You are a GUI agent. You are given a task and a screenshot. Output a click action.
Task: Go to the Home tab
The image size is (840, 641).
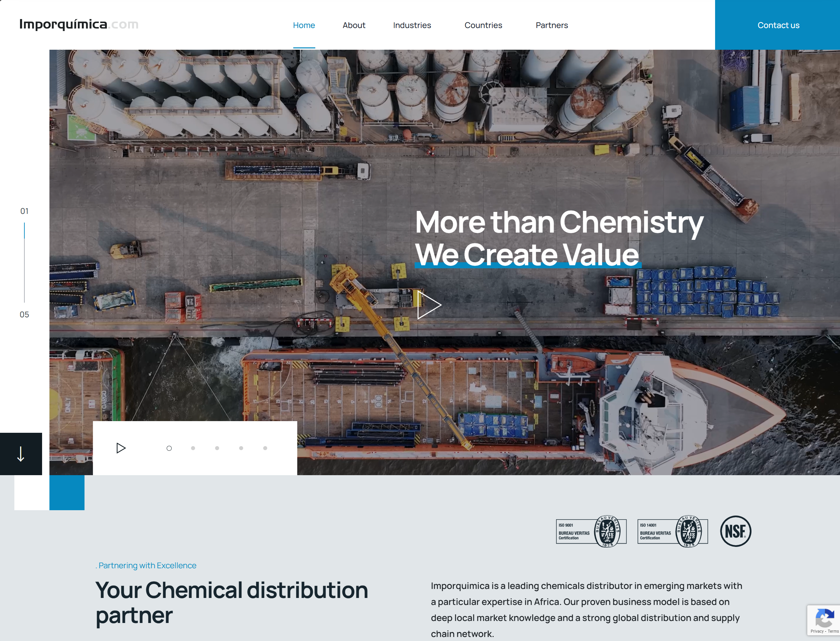tap(304, 25)
